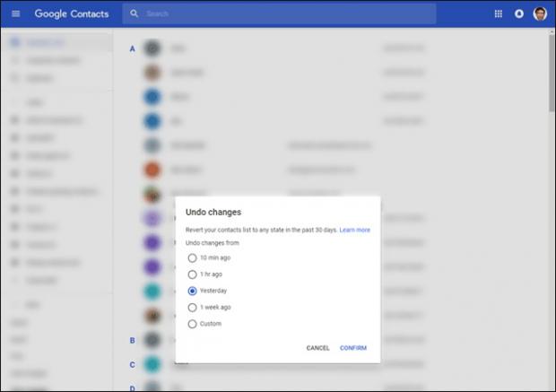Image resolution: width=556 pixels, height=392 pixels.
Task: Select the 1 week ago option
Action: pos(192,308)
